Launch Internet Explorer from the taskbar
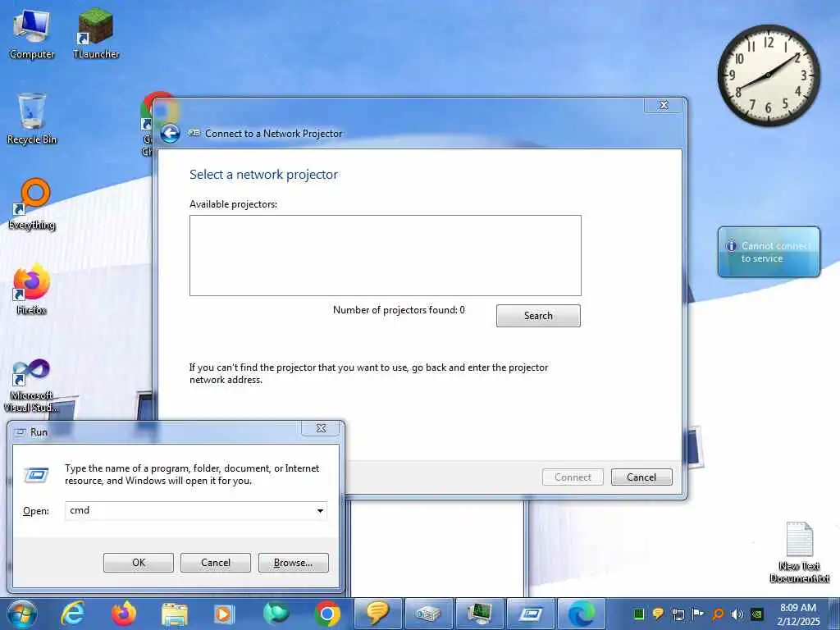840x630 pixels. coord(73,614)
